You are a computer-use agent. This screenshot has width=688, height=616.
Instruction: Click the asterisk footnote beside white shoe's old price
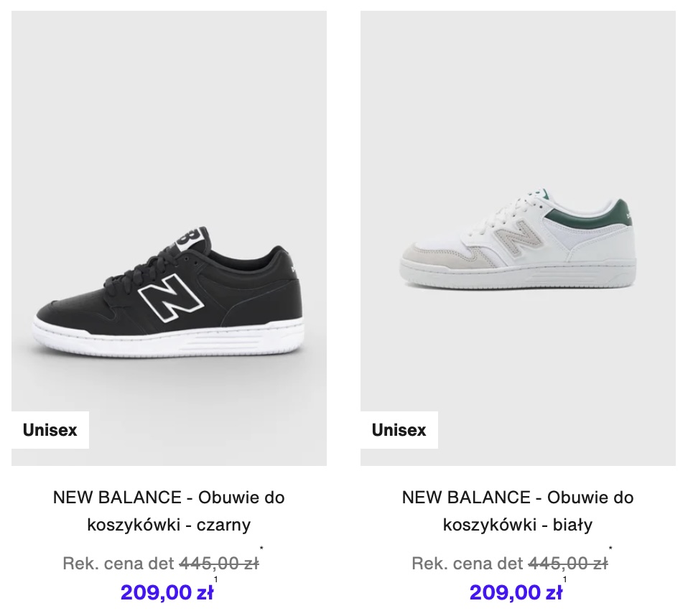coord(610,548)
